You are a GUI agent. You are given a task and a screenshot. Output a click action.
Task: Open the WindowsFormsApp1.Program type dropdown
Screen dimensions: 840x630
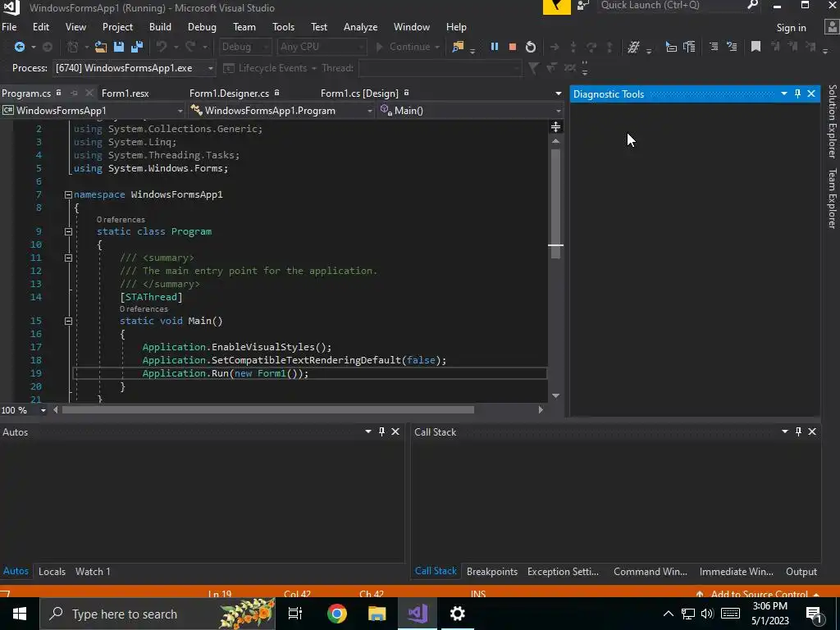[x=282, y=111]
